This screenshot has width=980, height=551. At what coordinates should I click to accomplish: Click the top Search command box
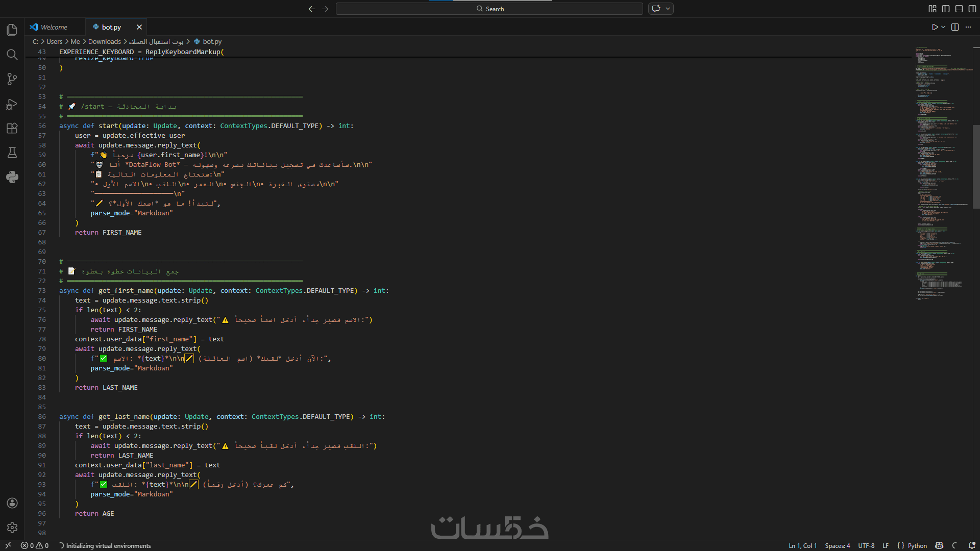click(489, 9)
